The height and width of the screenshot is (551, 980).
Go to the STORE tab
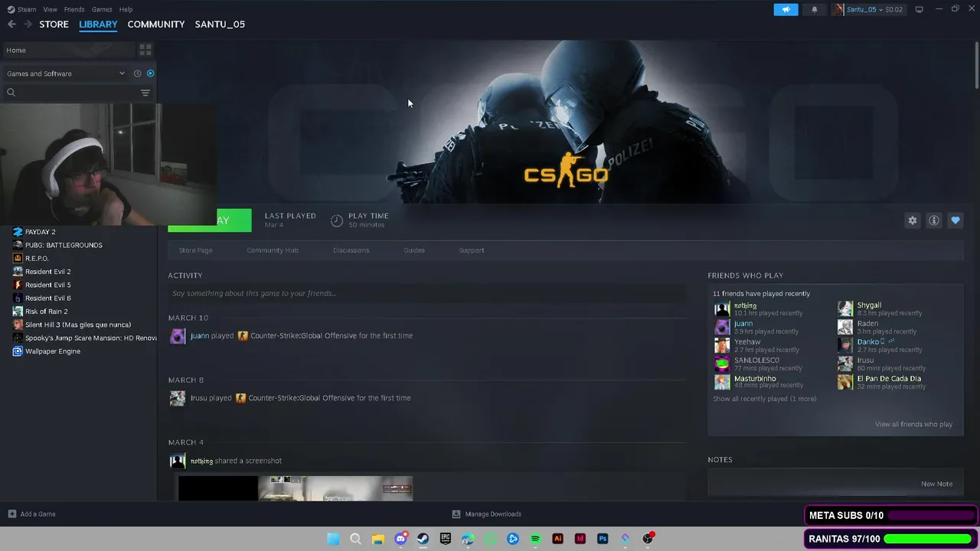[54, 24]
